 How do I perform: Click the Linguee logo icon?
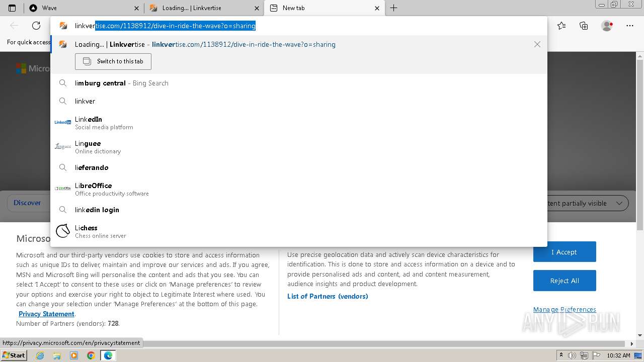[63, 146]
